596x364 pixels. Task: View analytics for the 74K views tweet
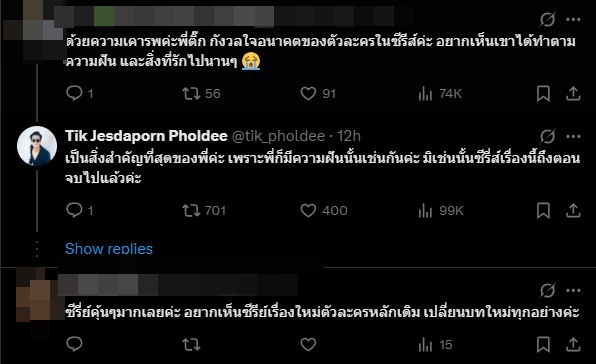[x=440, y=93]
